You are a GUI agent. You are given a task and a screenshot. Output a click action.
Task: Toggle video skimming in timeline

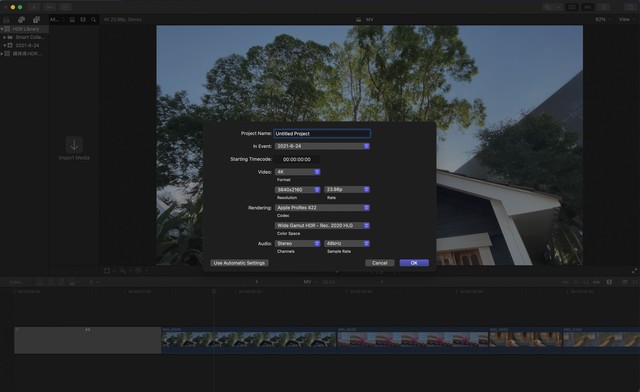(x=565, y=282)
